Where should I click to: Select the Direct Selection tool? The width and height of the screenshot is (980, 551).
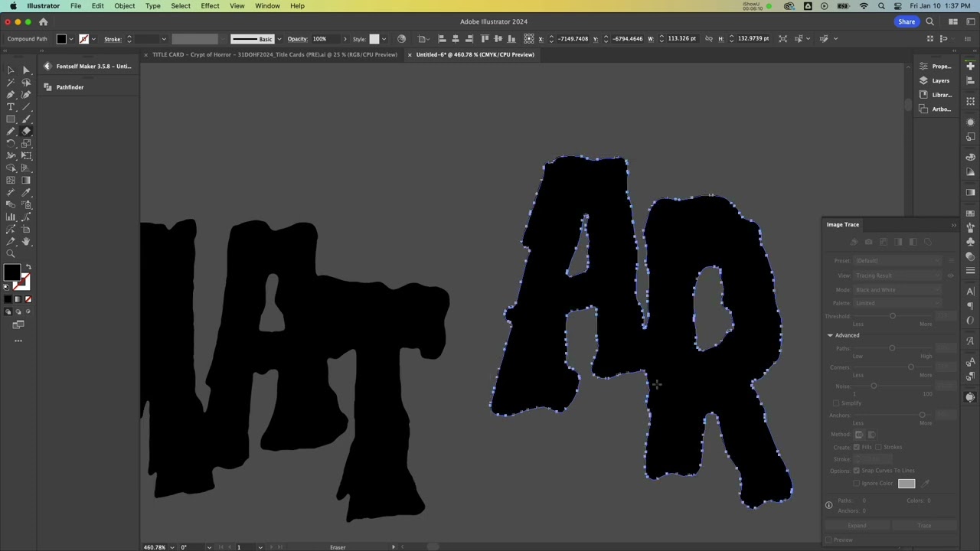pyautogui.click(x=26, y=70)
